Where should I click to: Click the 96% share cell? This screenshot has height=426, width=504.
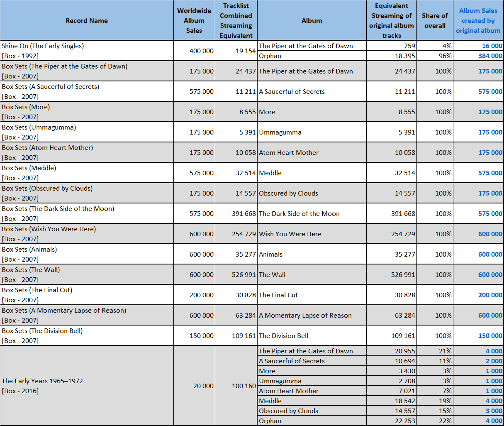(435, 56)
